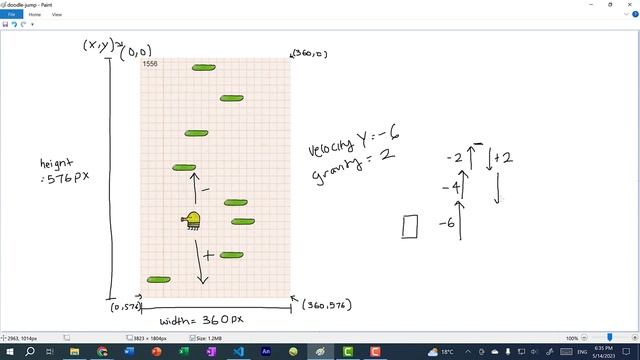Open Google Chrome from the taskbar

coord(102,351)
